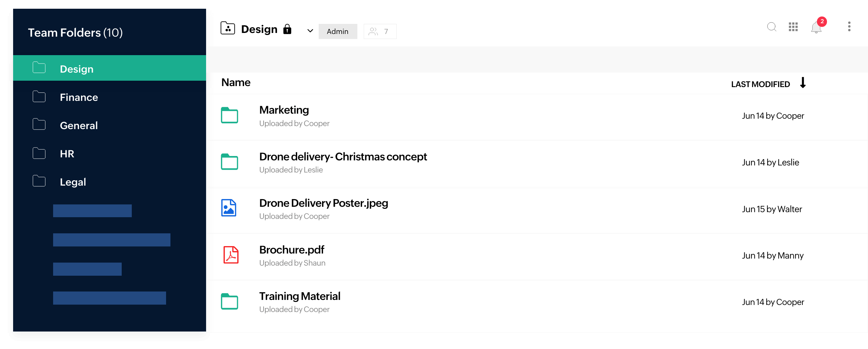
Task: Click the lock icon next to Design
Action: [287, 29]
